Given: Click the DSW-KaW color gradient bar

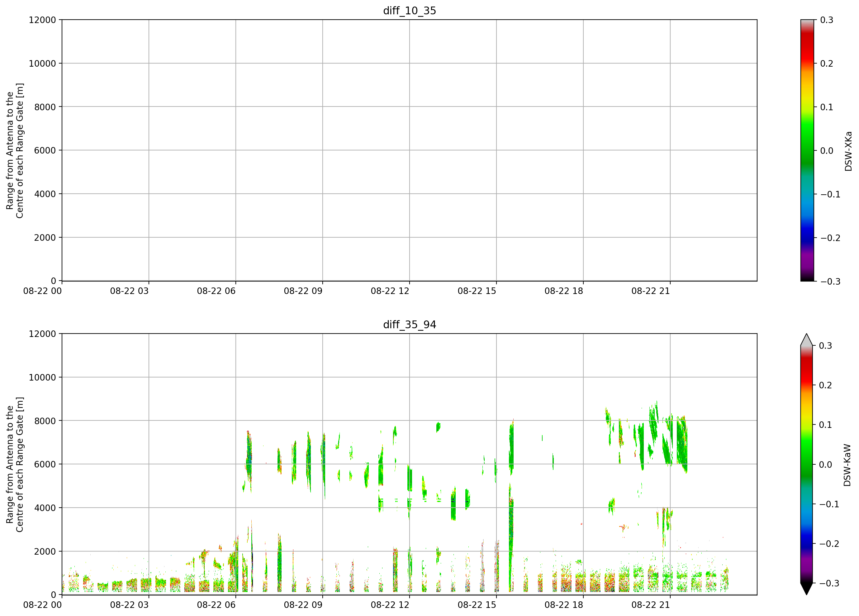Looking at the screenshot, I should pos(807,464).
